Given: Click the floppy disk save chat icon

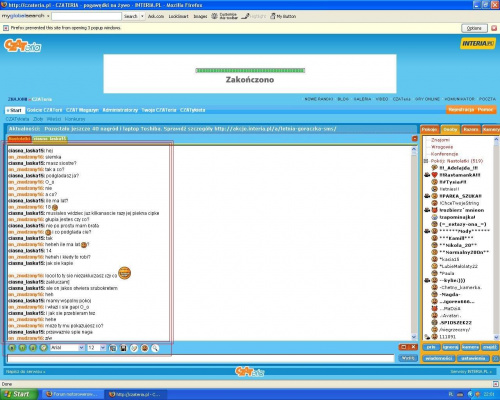Looking at the screenshot, I should point(123,348).
